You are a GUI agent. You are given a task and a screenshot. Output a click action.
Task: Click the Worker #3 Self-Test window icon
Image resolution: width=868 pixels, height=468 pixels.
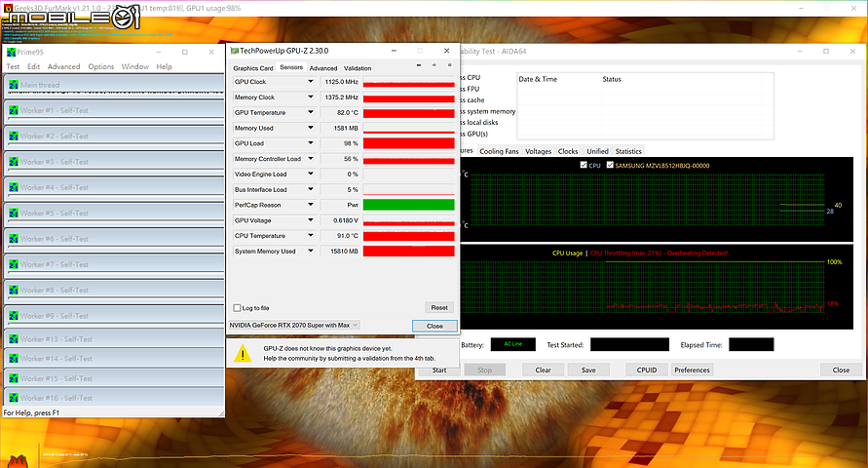[14, 162]
